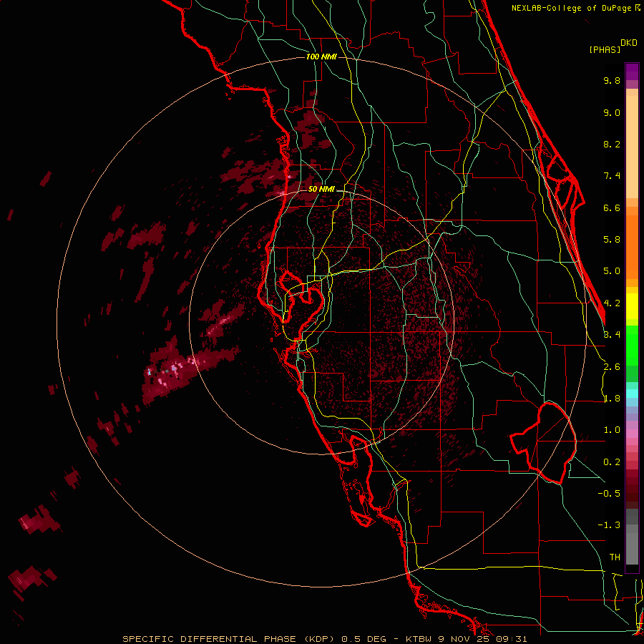The image size is (644, 644).
Task: Click the 5.0 legend value
Action: [612, 271]
